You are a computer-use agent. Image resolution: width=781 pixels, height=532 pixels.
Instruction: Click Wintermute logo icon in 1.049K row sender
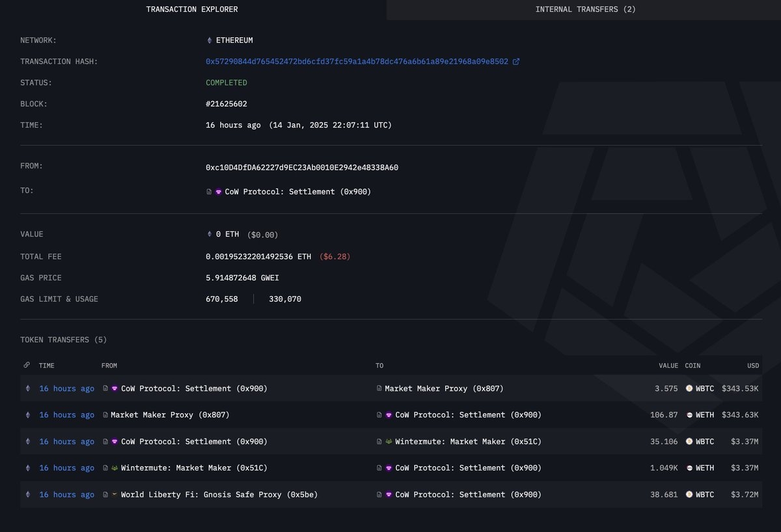coord(115,468)
